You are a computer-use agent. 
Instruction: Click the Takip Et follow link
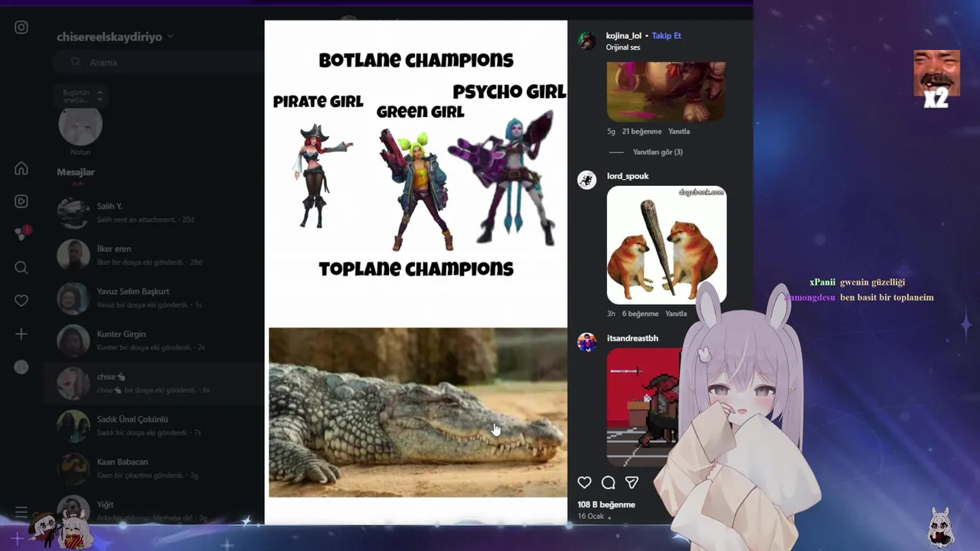tap(666, 36)
